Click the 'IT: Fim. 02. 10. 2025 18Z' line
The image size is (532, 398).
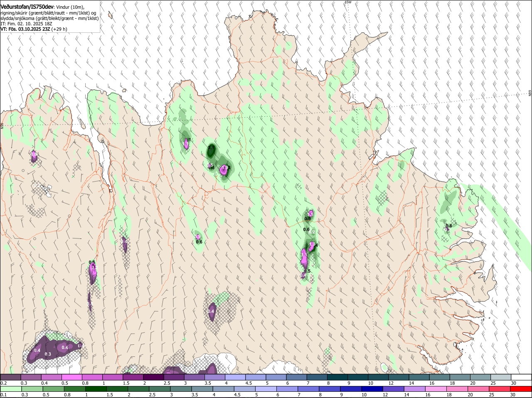coord(26,24)
